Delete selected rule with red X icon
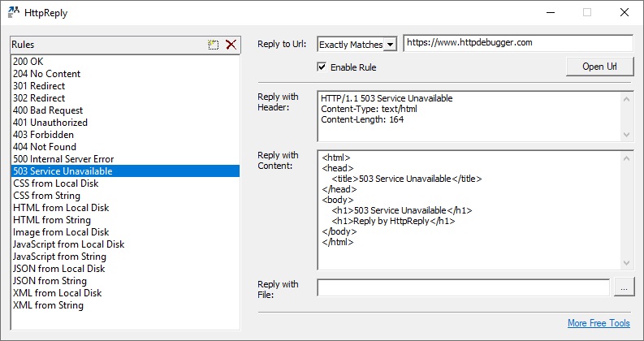Viewport: 644px width, 341px height. coord(231,45)
